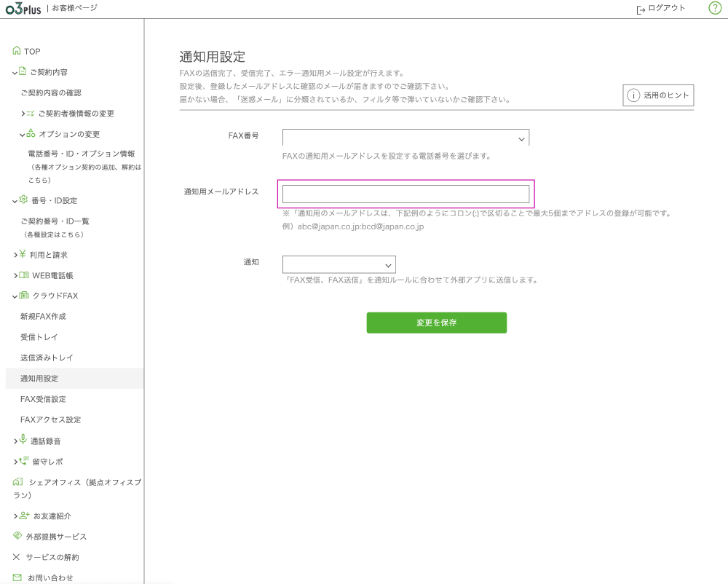Click the クラウドFAX fax icon
This screenshot has width=728, height=584.
[x=24, y=295]
